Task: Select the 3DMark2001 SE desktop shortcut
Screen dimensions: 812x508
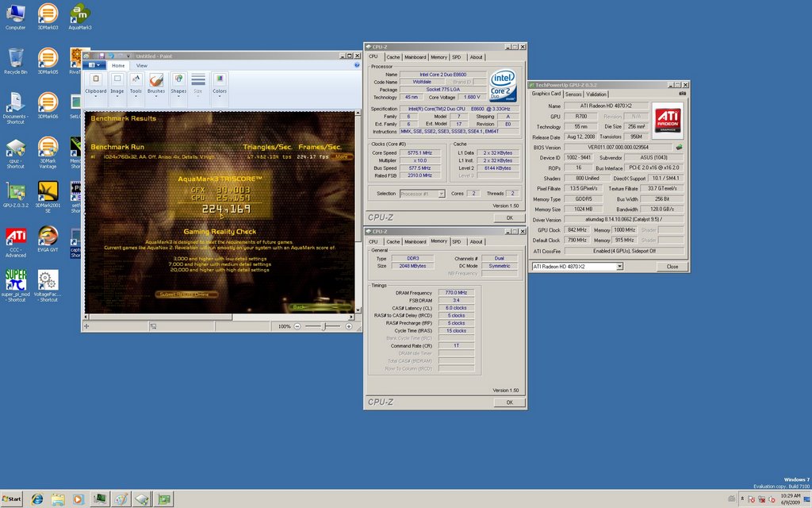Action: (x=48, y=197)
